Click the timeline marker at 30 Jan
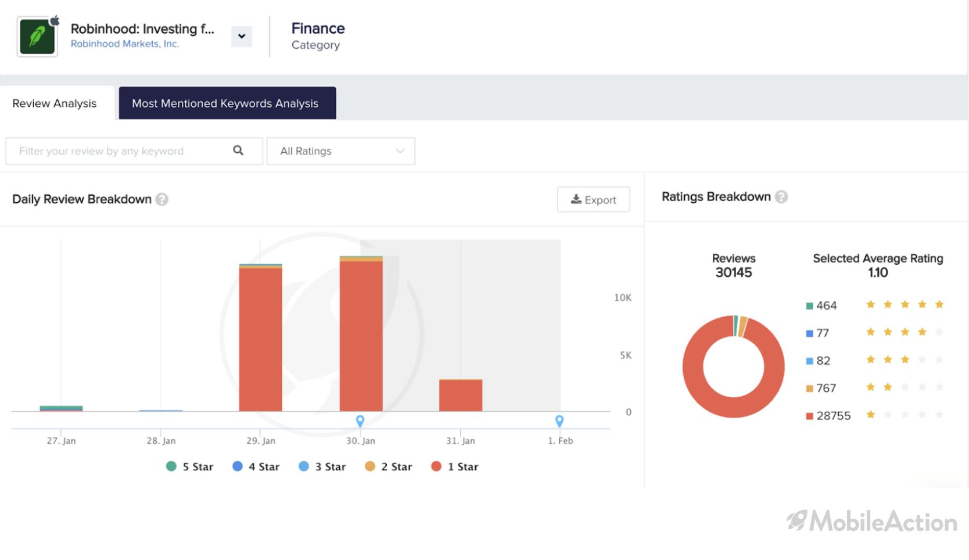Viewport: 969px width, 560px height. [360, 421]
